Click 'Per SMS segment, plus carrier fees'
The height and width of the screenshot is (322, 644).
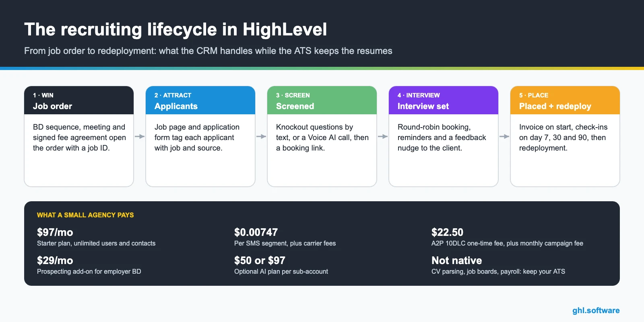285,243
